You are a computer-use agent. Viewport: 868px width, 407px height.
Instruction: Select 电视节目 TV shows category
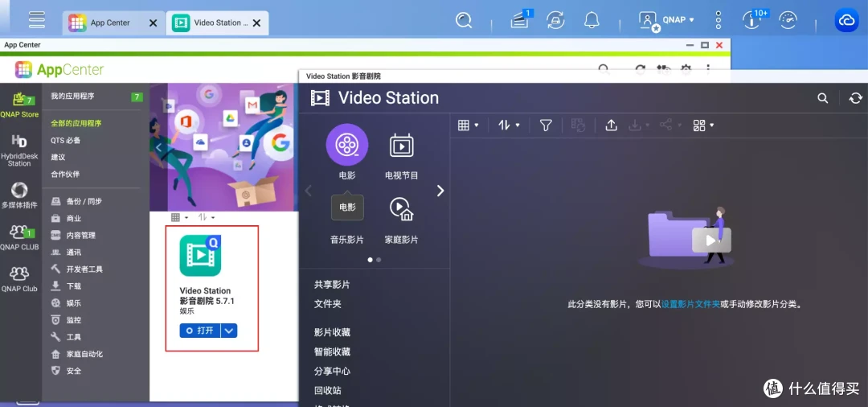point(401,155)
